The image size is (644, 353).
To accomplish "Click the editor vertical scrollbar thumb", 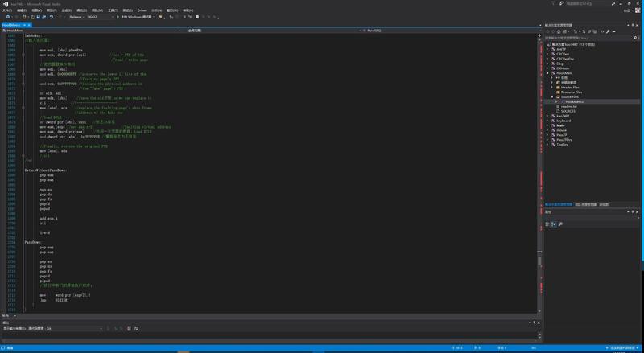I will pyautogui.click(x=539, y=261).
